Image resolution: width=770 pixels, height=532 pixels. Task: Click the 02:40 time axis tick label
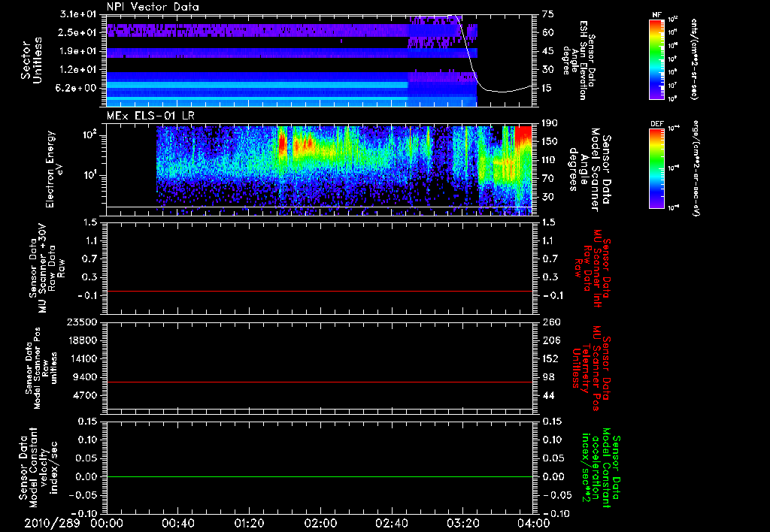click(x=391, y=523)
